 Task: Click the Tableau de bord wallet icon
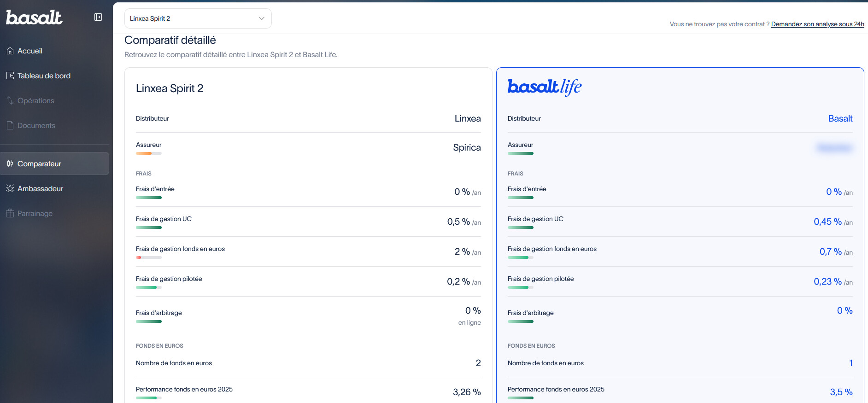tap(10, 76)
